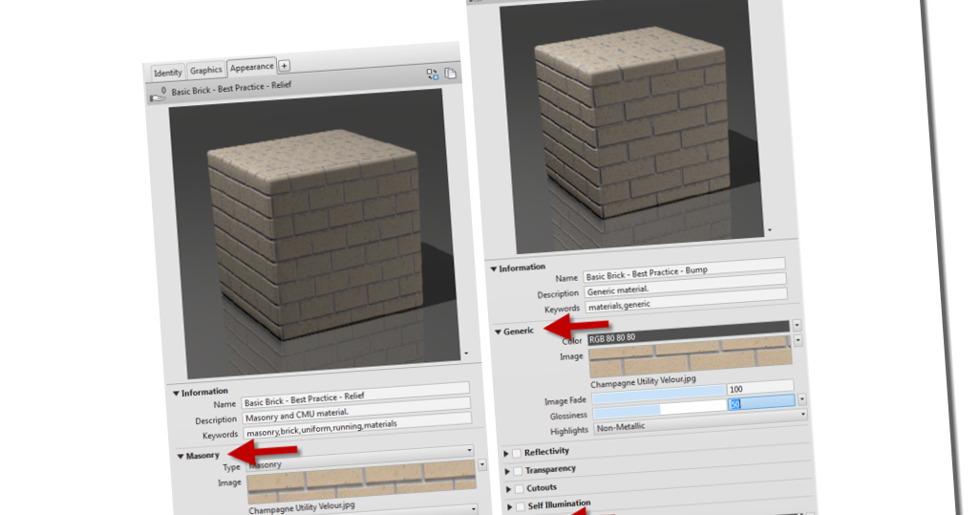This screenshot has width=980, height=515.
Task: Enable the Cutouts checkbox
Action: (x=519, y=489)
